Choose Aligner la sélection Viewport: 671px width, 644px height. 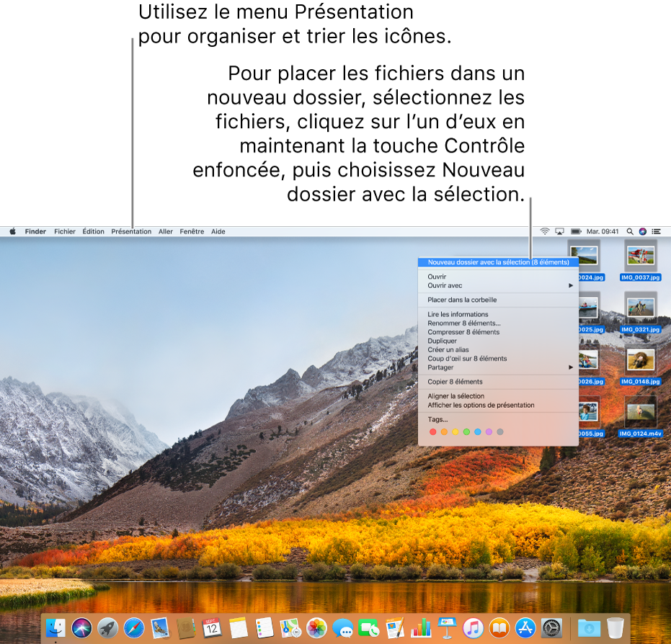coord(498,396)
